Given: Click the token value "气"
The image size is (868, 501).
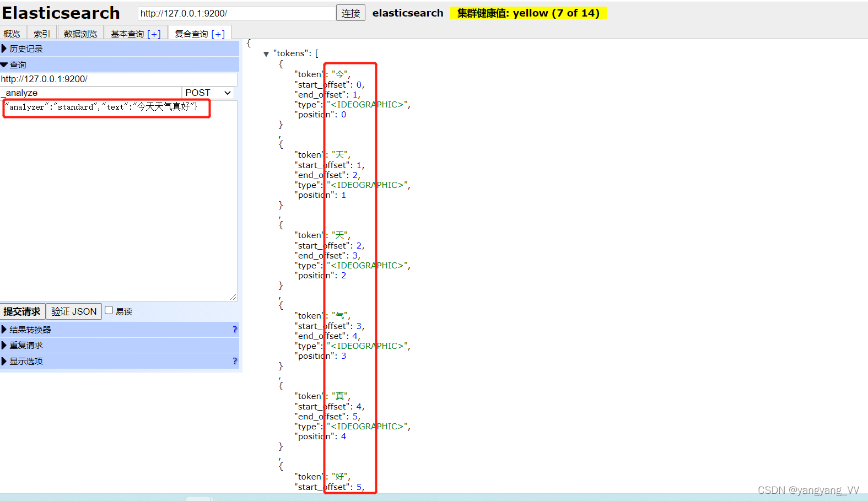Looking at the screenshot, I should (339, 316).
